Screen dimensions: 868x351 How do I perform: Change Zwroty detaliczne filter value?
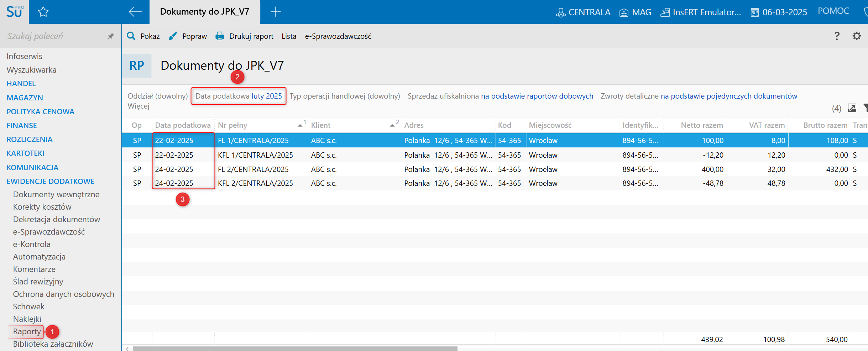729,96
